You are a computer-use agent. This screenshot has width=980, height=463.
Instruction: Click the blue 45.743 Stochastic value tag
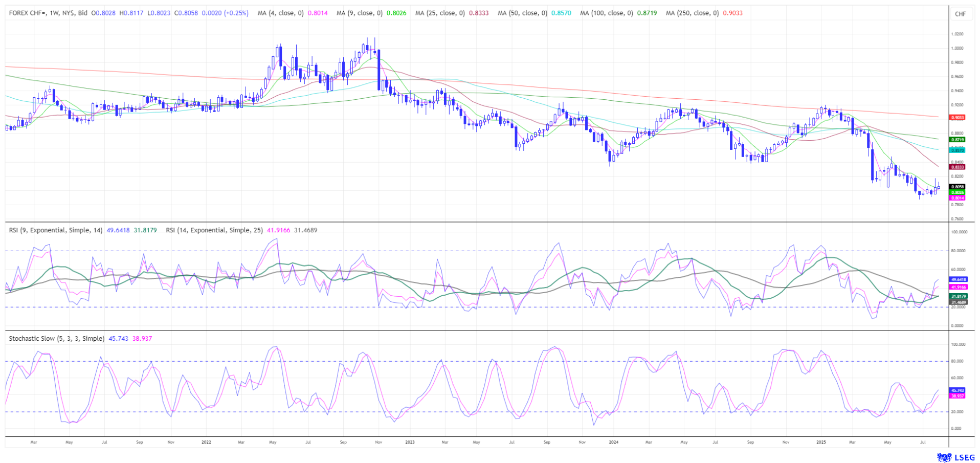pyautogui.click(x=957, y=390)
